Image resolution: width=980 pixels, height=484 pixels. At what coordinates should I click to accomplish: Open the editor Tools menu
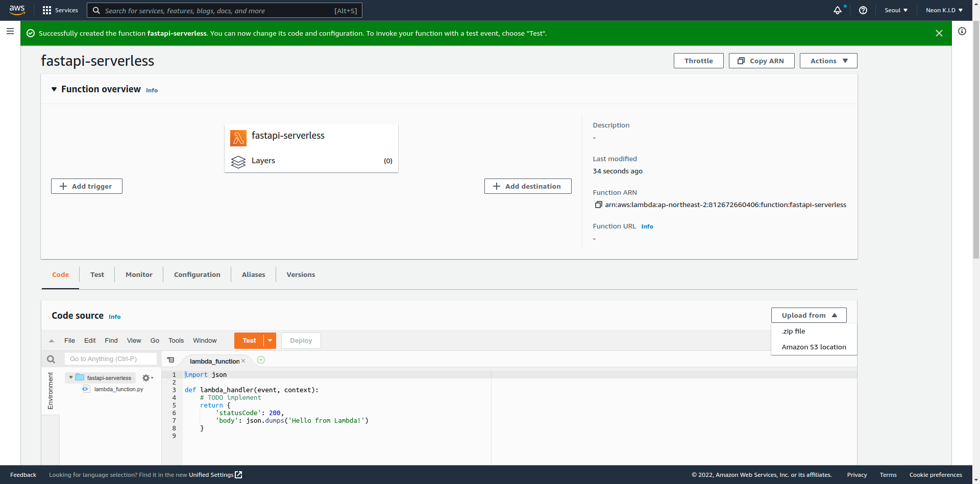176,341
